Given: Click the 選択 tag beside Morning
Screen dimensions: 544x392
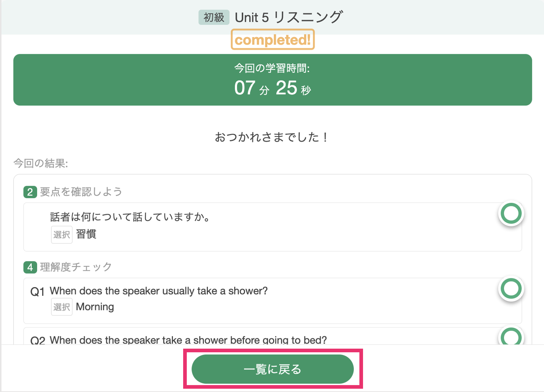Looking at the screenshot, I should coord(62,307).
